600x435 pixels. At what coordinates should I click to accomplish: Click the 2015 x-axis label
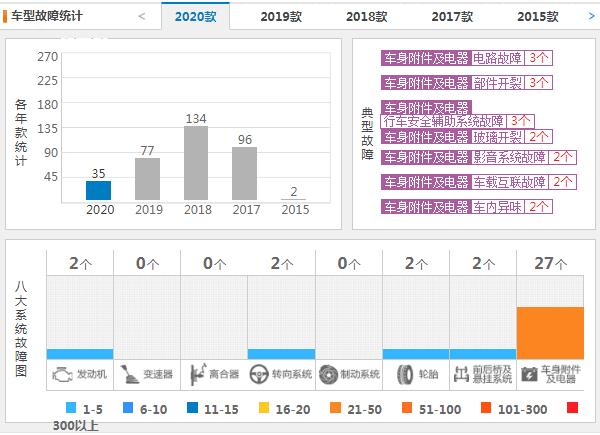(295, 210)
